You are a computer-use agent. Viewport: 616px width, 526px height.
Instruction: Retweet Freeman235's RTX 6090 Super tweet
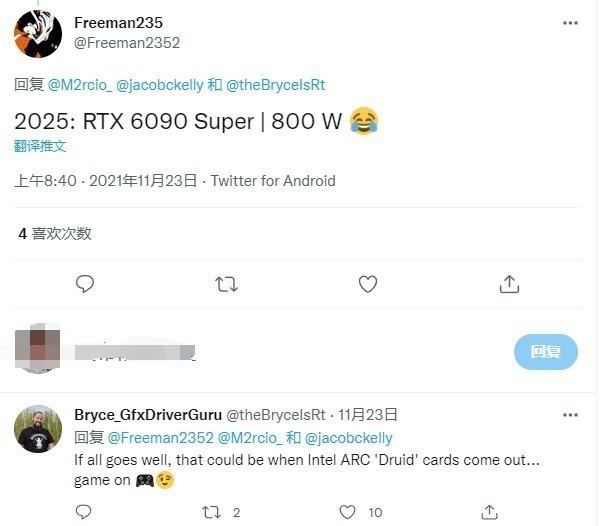tap(227, 284)
